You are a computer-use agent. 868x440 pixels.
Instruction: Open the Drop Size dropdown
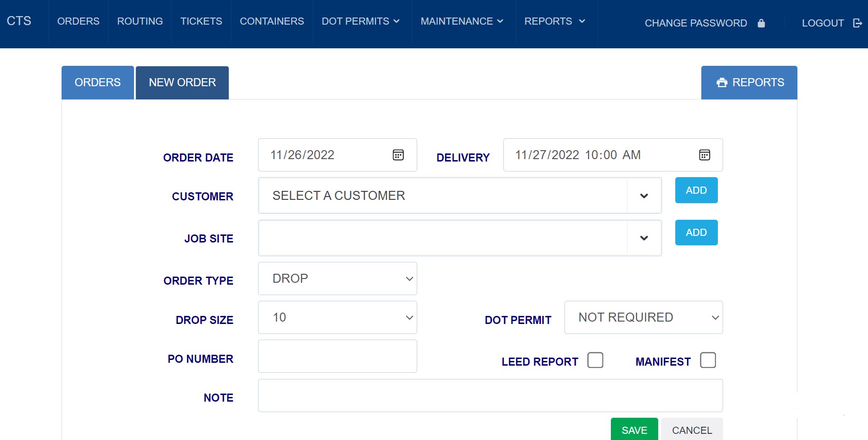337,317
